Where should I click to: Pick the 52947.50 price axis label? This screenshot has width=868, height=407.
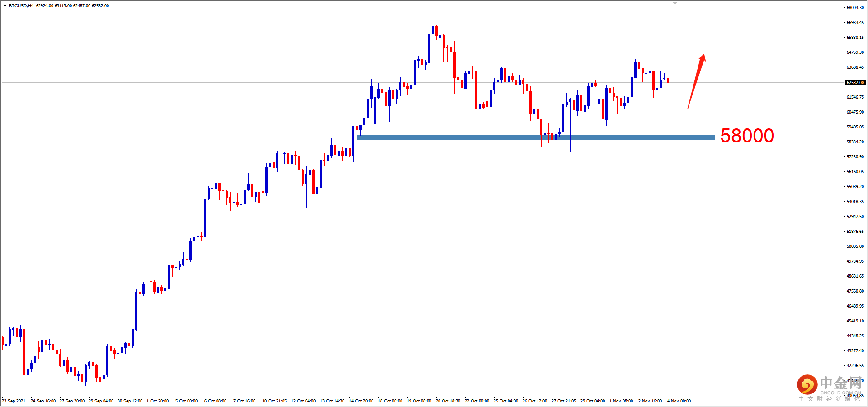pyautogui.click(x=855, y=217)
